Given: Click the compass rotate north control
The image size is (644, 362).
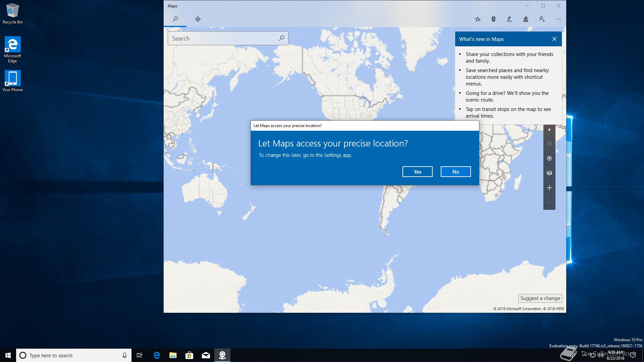Looking at the screenshot, I should click(x=549, y=129).
